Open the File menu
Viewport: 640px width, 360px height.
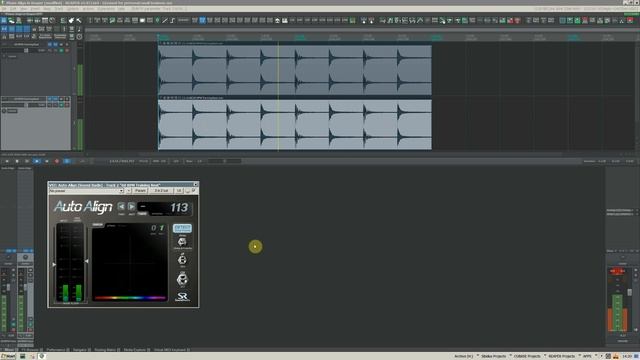click(x=4, y=9)
